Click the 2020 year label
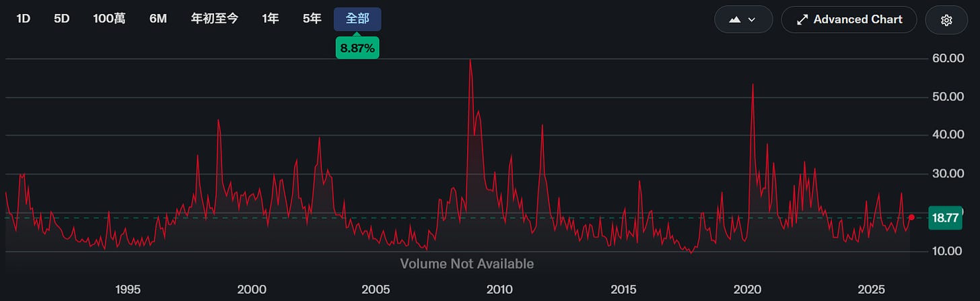This screenshot has width=980, height=301. tap(747, 290)
